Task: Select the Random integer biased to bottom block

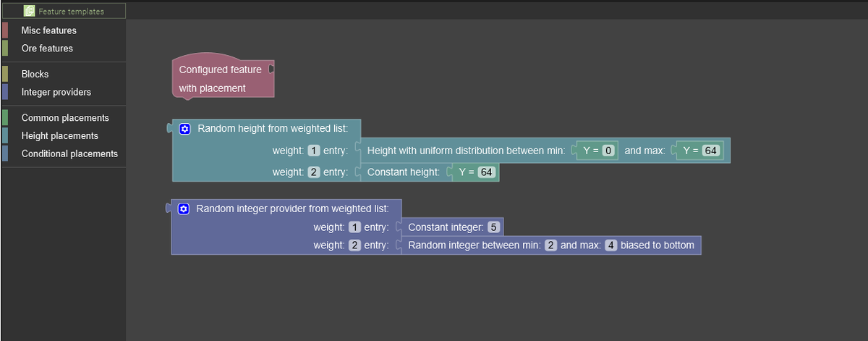Action: 551,245
